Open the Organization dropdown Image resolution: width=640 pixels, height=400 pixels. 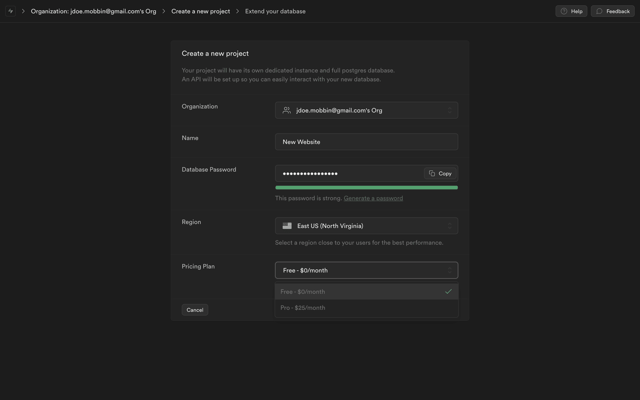[x=367, y=110]
